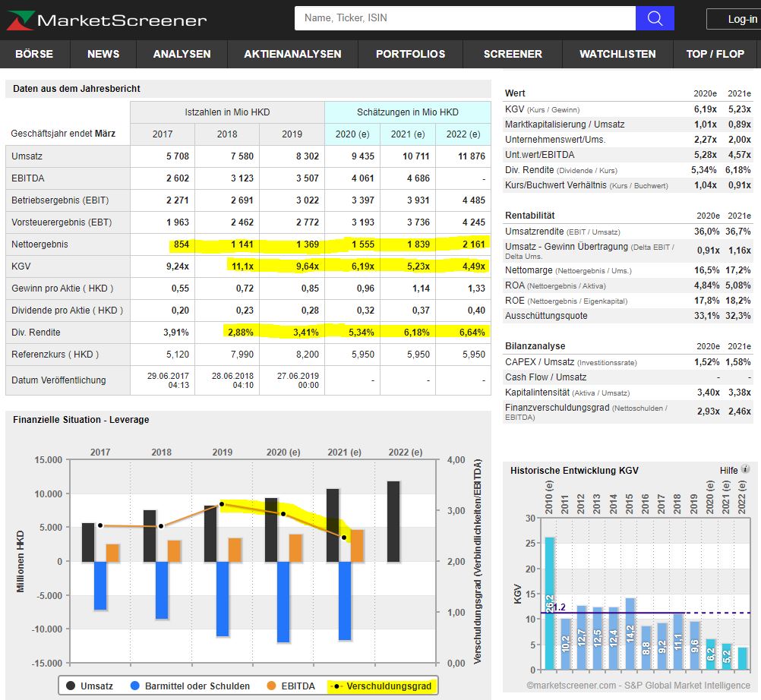
Task: Click the orange EBITDA legend dot
Action: [270, 686]
